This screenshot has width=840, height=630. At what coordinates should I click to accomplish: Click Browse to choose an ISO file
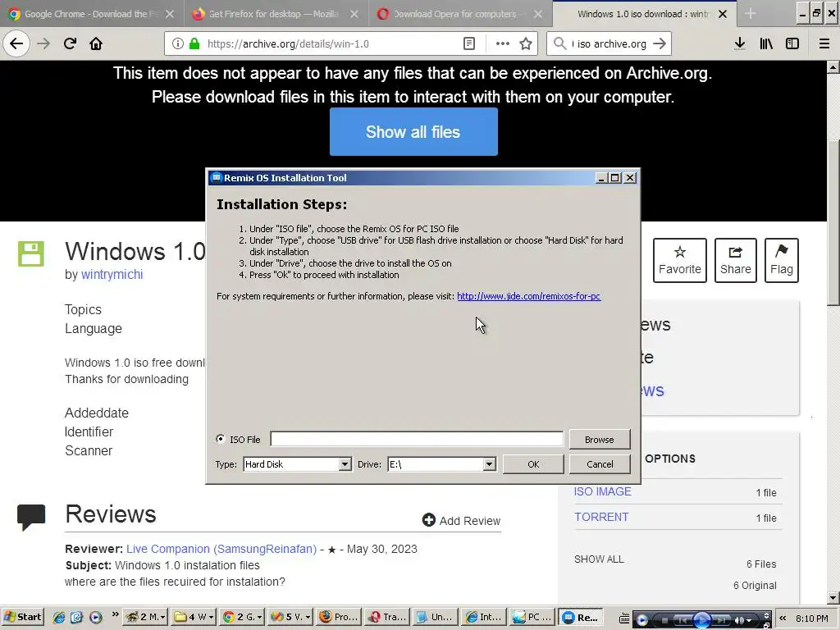(x=600, y=440)
